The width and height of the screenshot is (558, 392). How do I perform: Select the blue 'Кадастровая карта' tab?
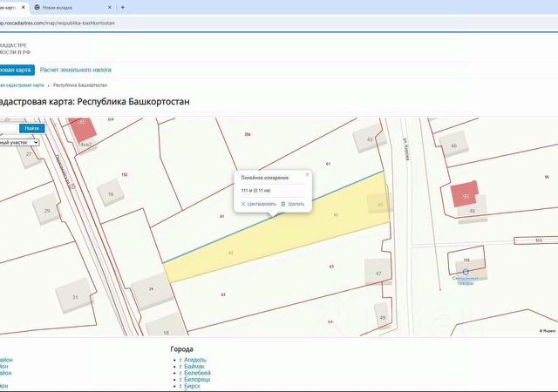coord(16,70)
